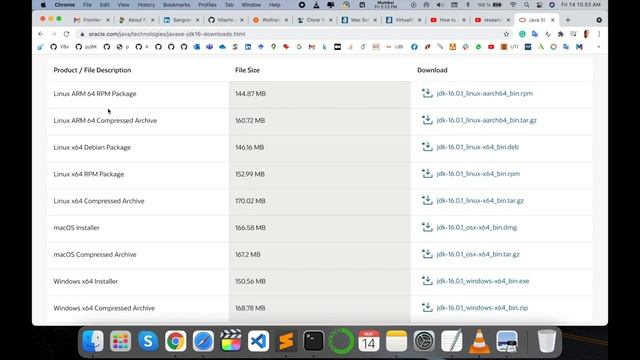Viewport: 640px width, 360px height.
Task: Switch to the Wolfram tab
Action: tap(270, 20)
